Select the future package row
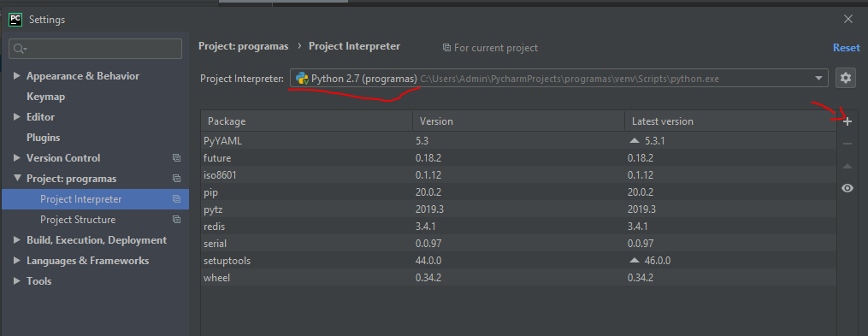This screenshot has height=336, width=868. 518,158
